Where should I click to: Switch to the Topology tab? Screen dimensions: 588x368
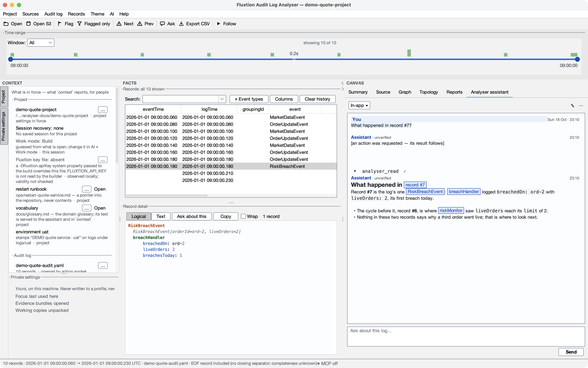[x=429, y=92]
